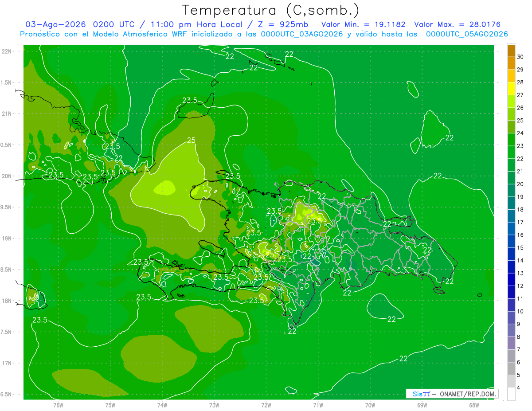Click the 19N latitude axis label
This screenshot has height=411, width=532.
[x=7, y=239]
